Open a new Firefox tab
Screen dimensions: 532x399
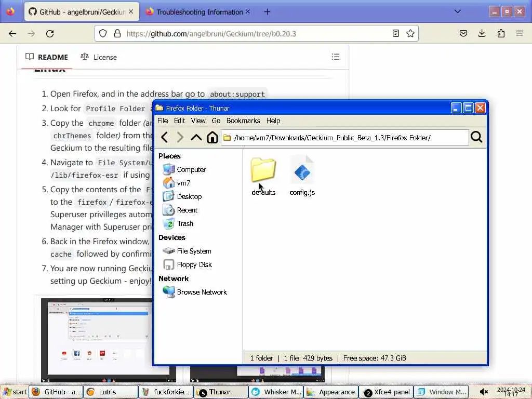pyautogui.click(x=267, y=12)
